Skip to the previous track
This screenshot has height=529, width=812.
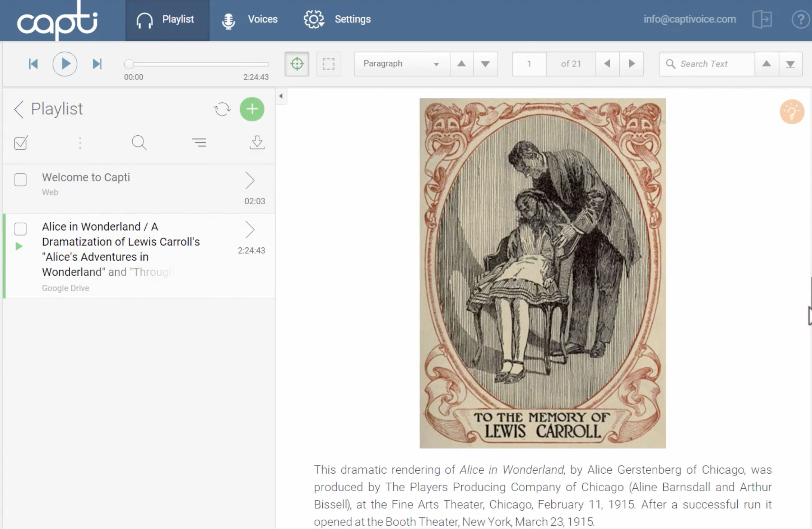pyautogui.click(x=33, y=64)
